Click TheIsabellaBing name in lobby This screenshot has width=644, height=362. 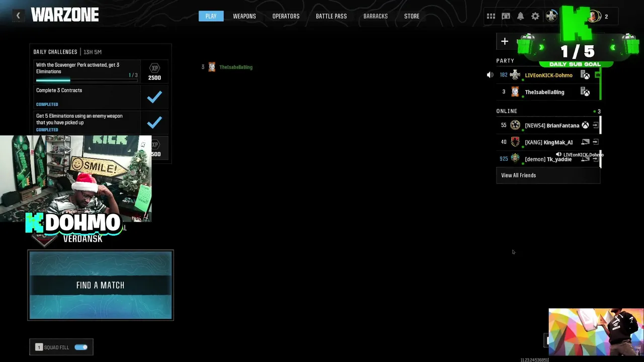pos(236,67)
